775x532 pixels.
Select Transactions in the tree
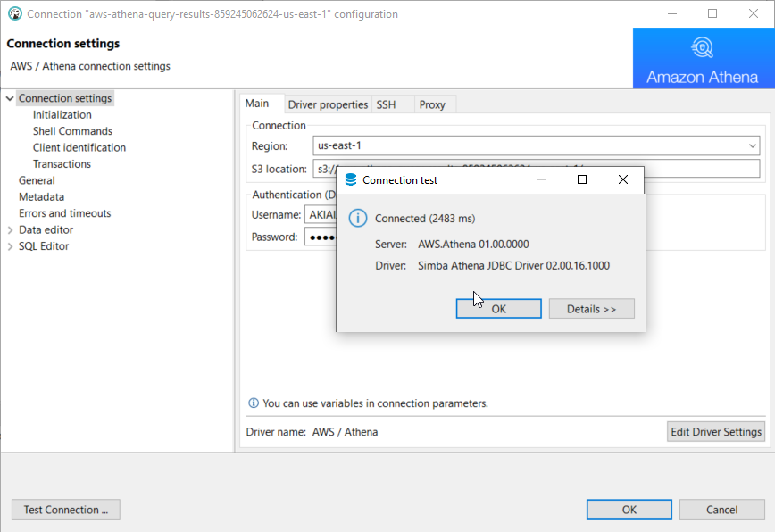pos(62,163)
